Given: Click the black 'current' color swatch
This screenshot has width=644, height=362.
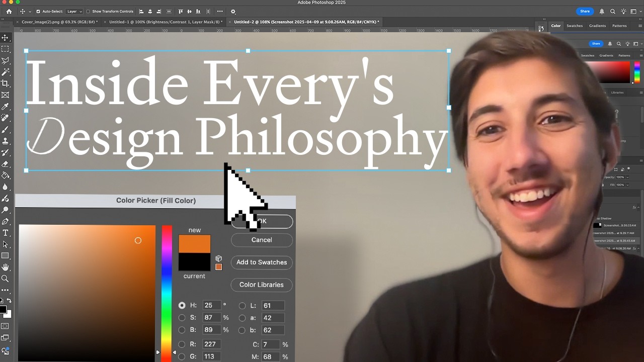Looking at the screenshot, I should [x=194, y=262].
